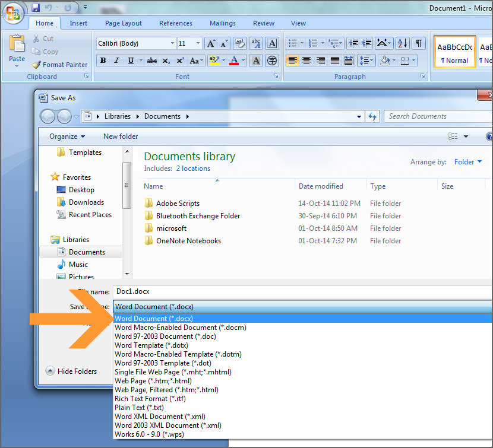Toggle bold formatting
This screenshot has height=448, width=493.
point(103,61)
